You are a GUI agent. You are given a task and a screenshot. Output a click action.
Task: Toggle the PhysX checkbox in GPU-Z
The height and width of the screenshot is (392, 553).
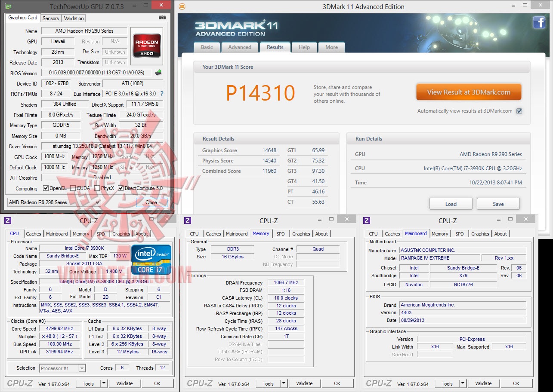click(x=97, y=188)
